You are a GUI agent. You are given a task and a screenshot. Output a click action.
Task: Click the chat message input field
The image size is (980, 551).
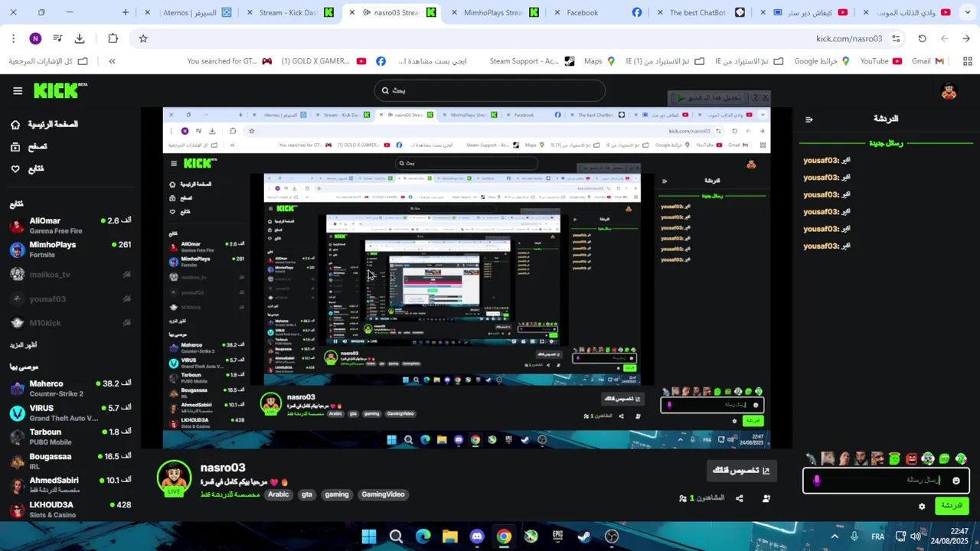886,481
